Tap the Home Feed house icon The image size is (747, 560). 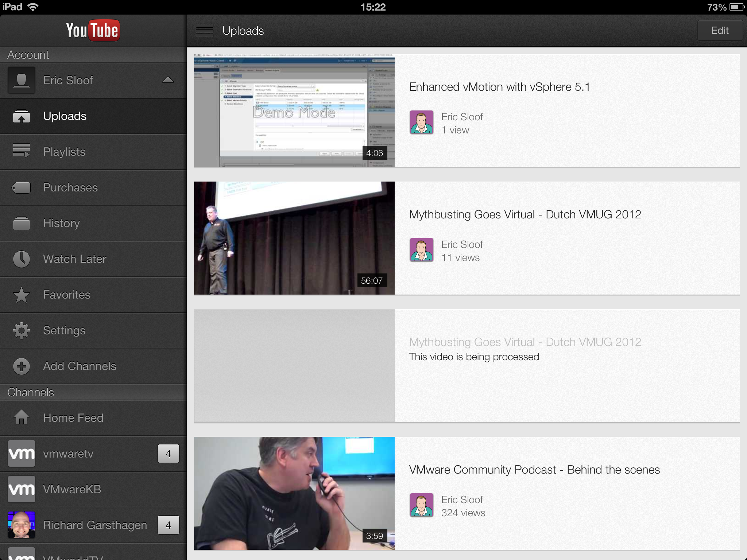click(22, 417)
